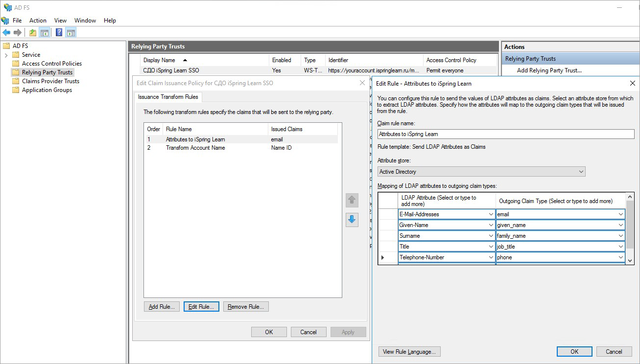
Task: Expand the Service tree node
Action: click(6, 55)
